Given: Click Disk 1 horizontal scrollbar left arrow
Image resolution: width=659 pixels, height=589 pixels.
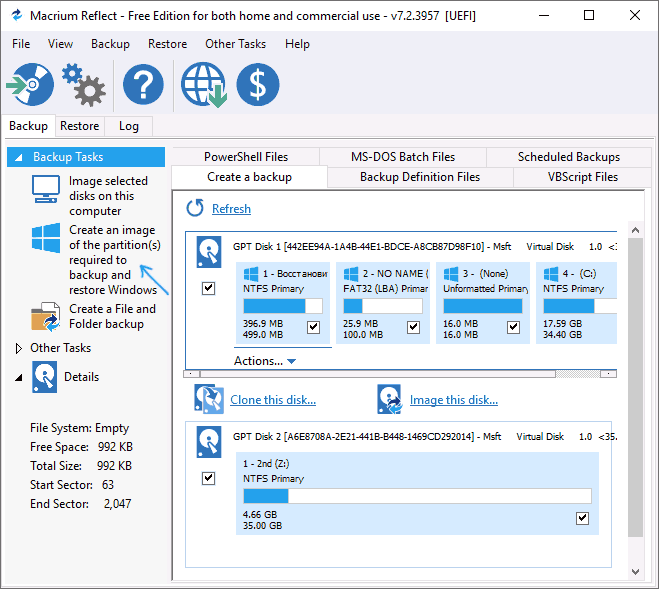Looking at the screenshot, I should pyautogui.click(x=192, y=374).
